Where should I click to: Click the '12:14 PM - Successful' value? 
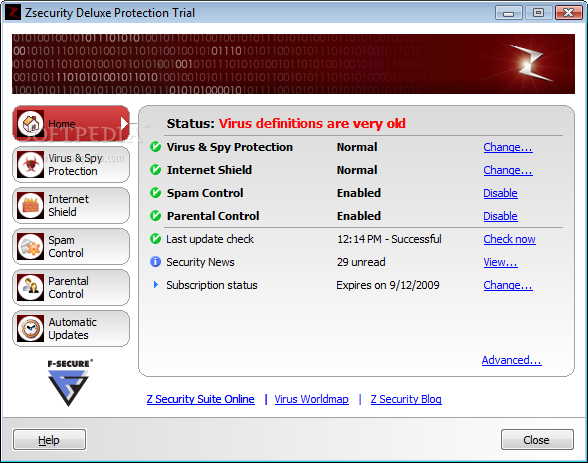pyautogui.click(x=389, y=239)
